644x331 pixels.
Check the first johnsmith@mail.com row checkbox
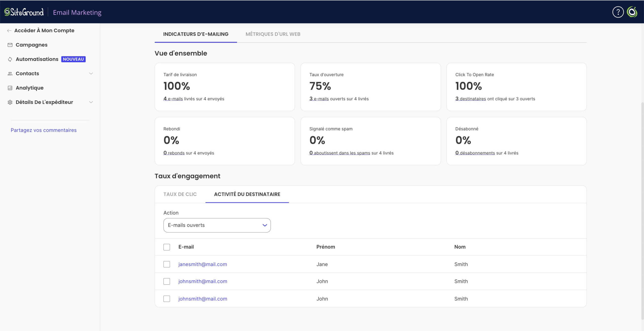click(x=167, y=281)
